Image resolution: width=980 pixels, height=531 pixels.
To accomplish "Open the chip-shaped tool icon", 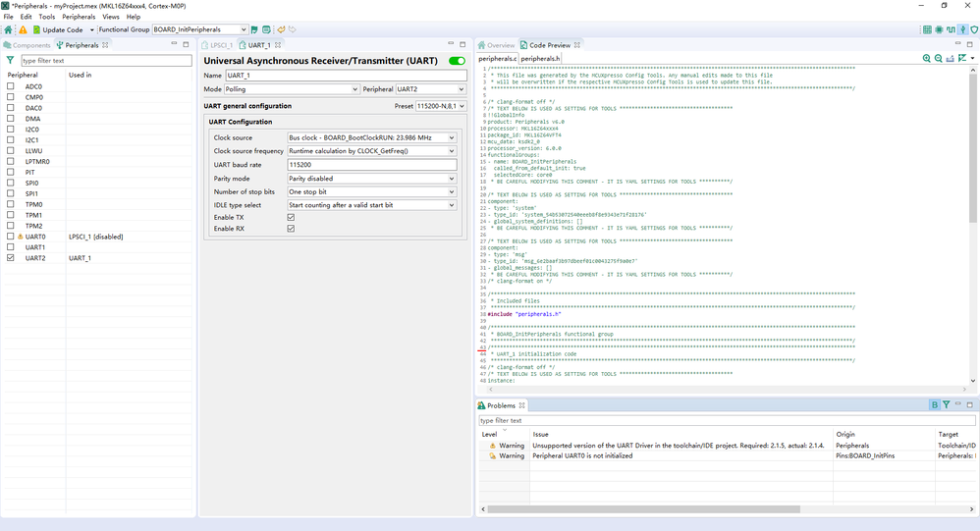I will pyautogui.click(x=939, y=29).
